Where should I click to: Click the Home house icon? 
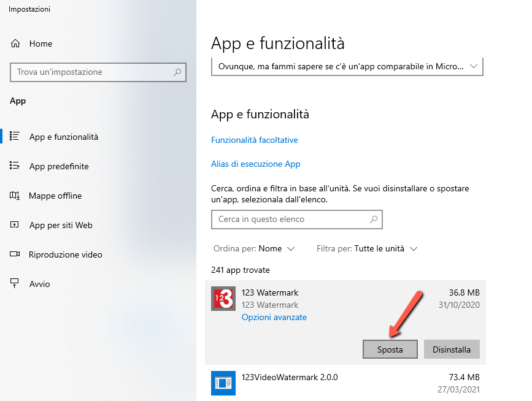point(15,44)
